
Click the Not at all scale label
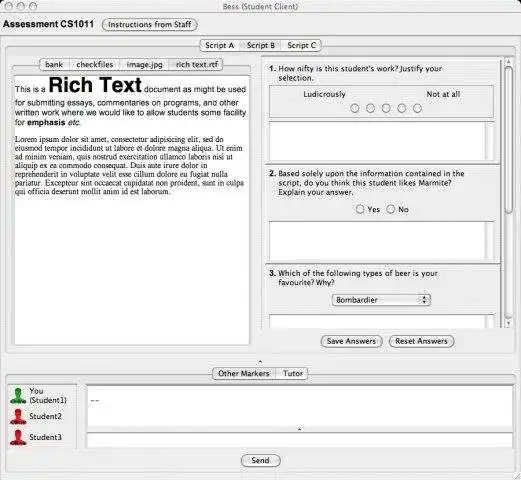coord(443,94)
